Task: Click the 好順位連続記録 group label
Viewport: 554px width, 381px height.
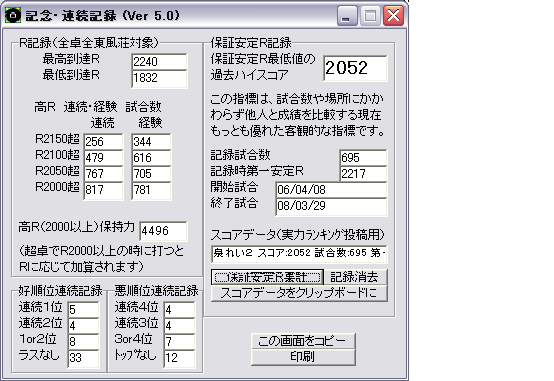Action: click(60, 291)
